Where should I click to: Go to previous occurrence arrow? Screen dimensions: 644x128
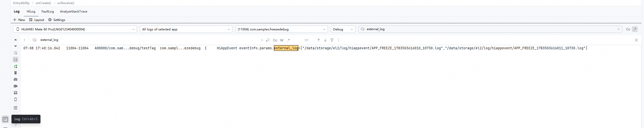coord(319,40)
